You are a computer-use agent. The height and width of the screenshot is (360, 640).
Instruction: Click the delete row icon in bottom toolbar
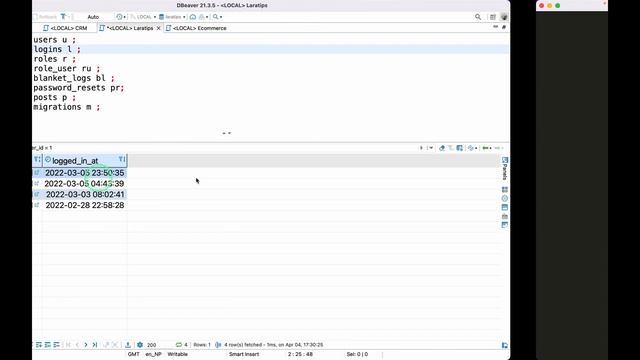[57, 345]
